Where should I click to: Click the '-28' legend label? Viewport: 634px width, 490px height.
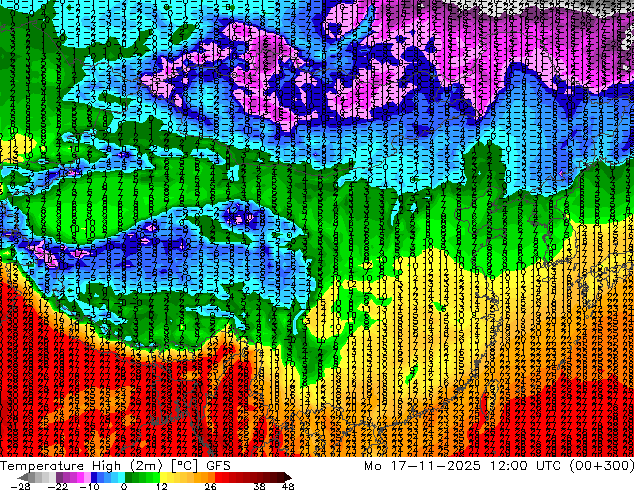pyautogui.click(x=20, y=486)
